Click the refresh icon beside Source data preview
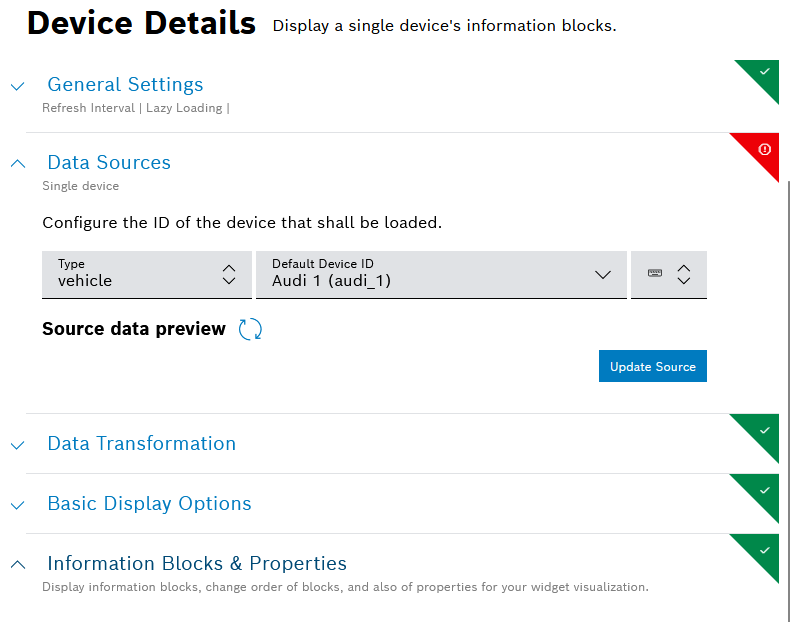Viewport: 800px width, 622px height. point(250,329)
